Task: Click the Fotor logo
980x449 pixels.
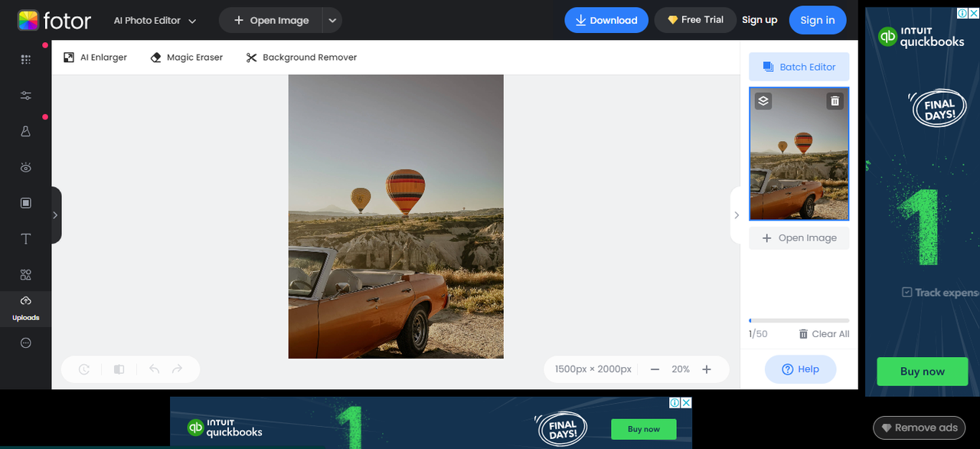Action: pos(54,20)
